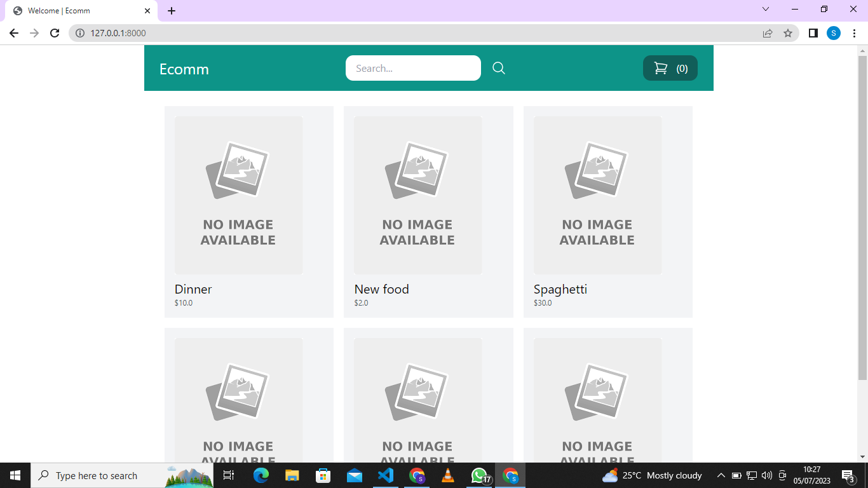Open the notification center icon
Viewport: 868px width, 488px height.
click(x=848, y=475)
